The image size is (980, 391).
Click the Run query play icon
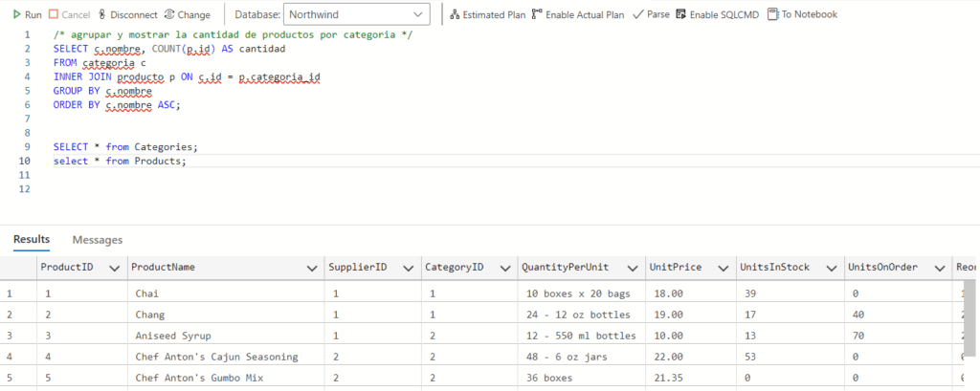(16, 14)
